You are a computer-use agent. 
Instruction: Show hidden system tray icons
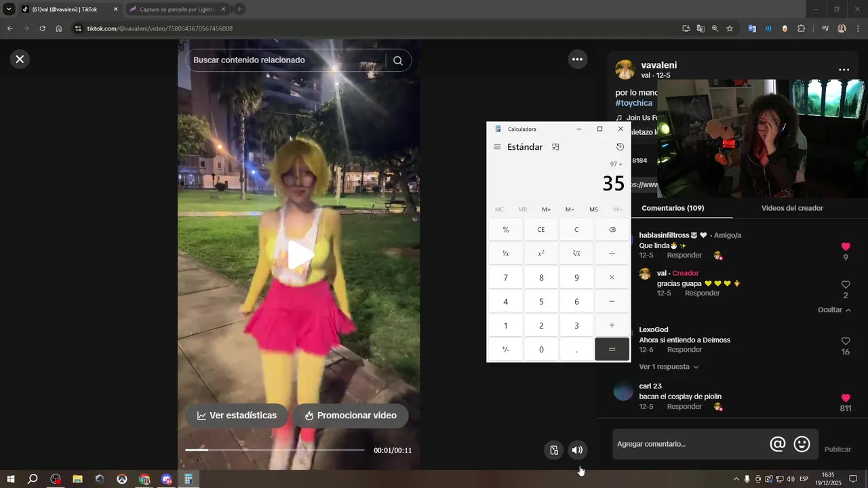(736, 479)
